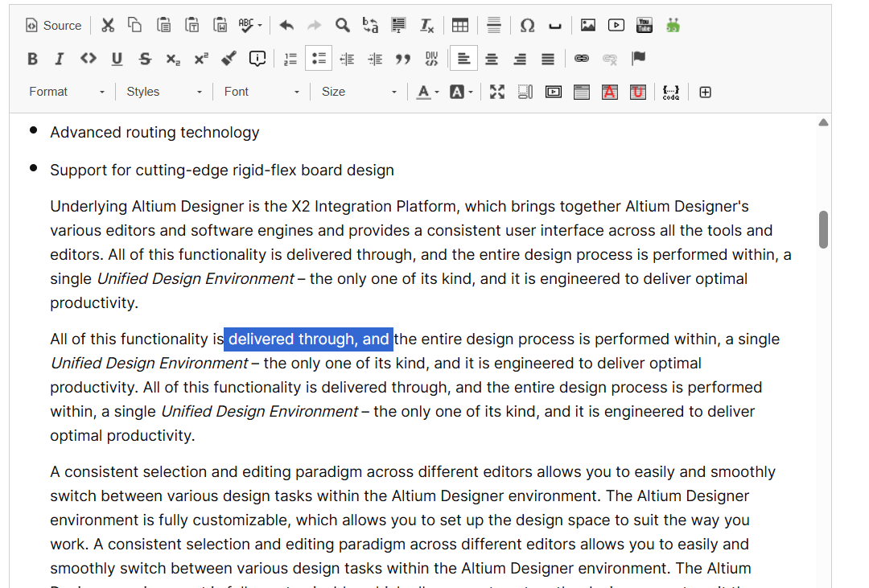The height and width of the screenshot is (588, 869).
Task: Toggle strikethrough formatting
Action: pyautogui.click(x=145, y=59)
